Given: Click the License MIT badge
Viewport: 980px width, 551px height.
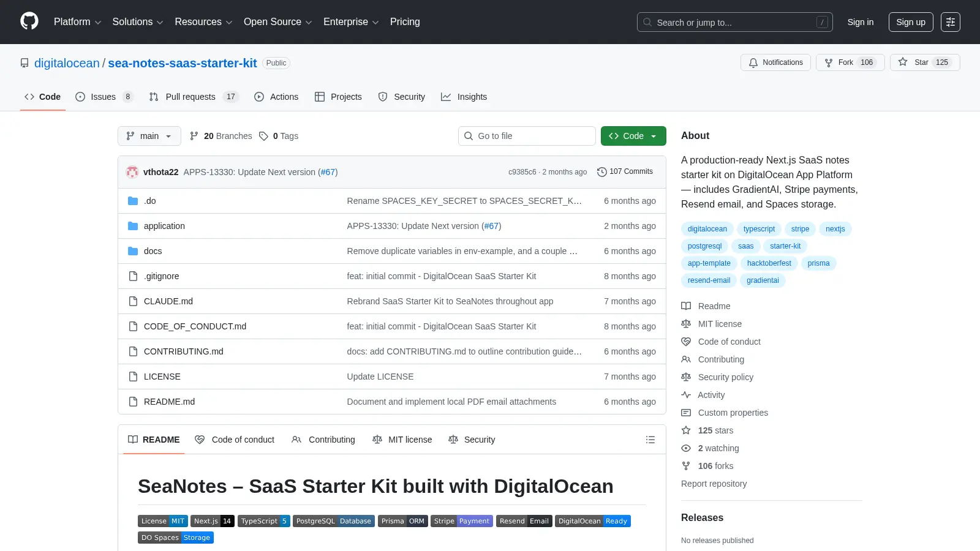Looking at the screenshot, I should pos(163,521).
